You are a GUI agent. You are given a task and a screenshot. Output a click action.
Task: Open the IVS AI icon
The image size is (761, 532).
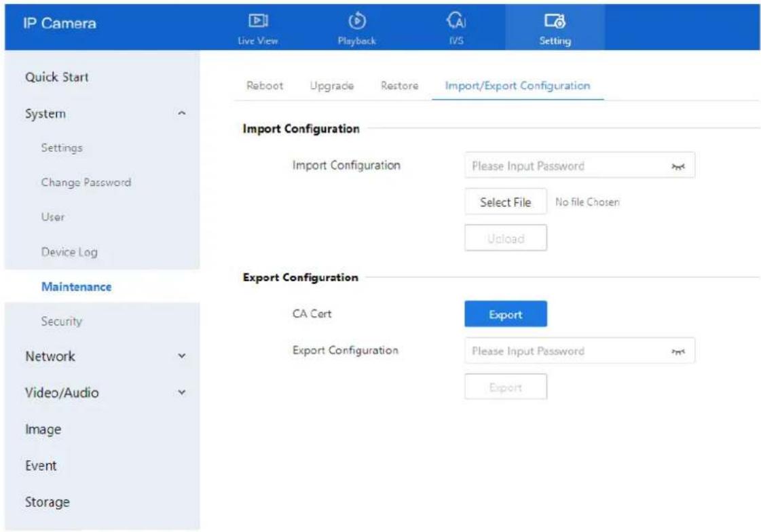(x=456, y=21)
